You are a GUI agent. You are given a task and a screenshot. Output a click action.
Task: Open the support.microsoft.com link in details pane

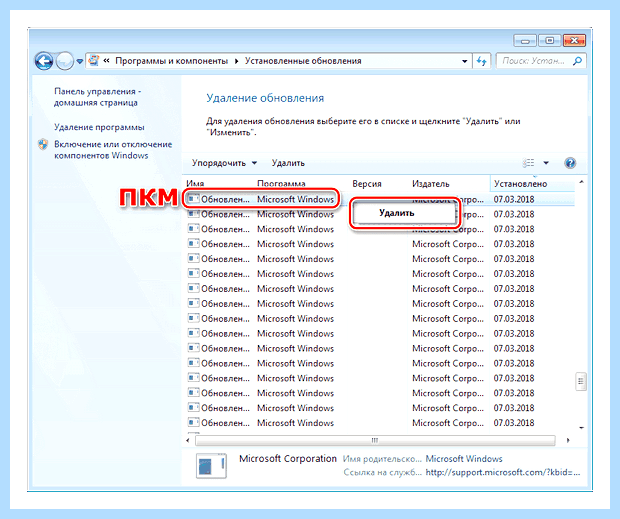coord(503,472)
